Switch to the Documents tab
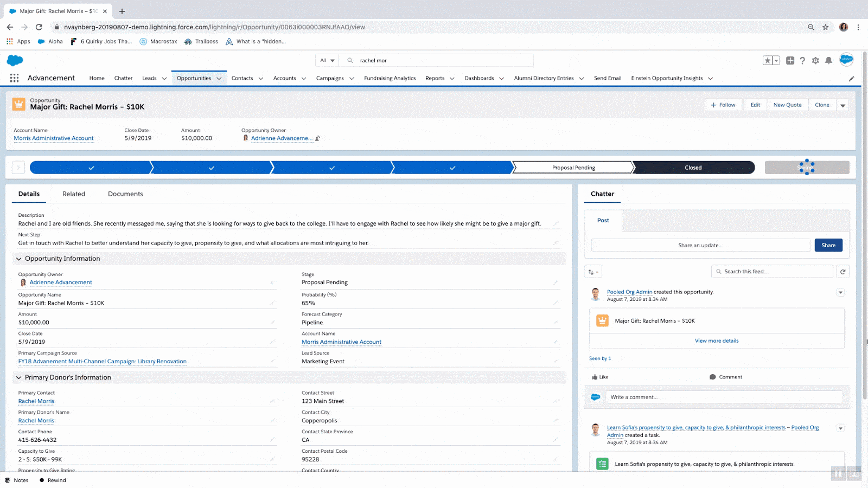 [x=125, y=194]
